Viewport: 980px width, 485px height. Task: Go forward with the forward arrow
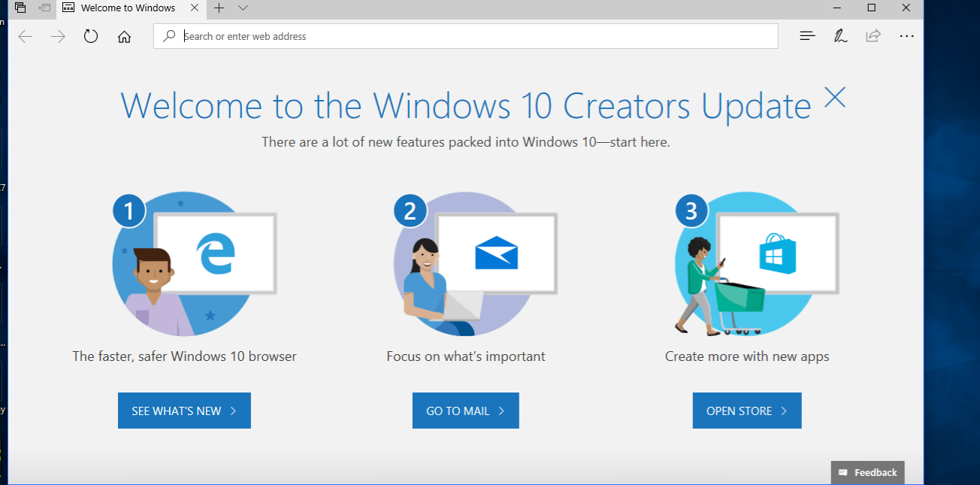[x=58, y=36]
